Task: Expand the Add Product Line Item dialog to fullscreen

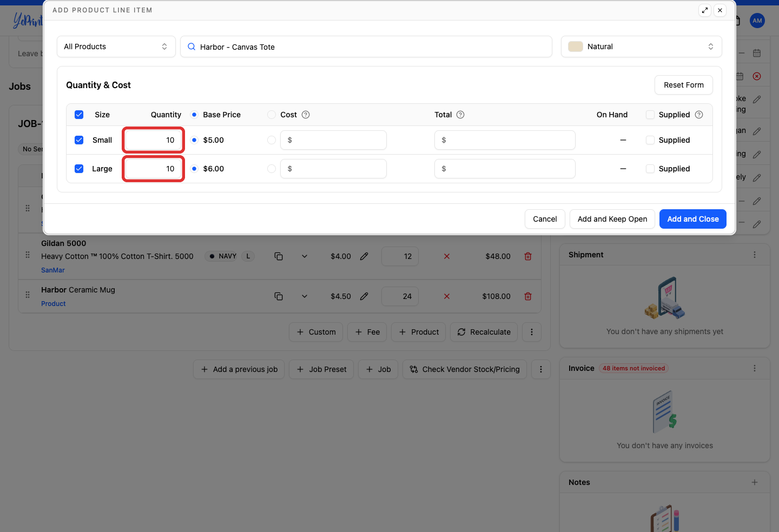Action: click(x=705, y=10)
